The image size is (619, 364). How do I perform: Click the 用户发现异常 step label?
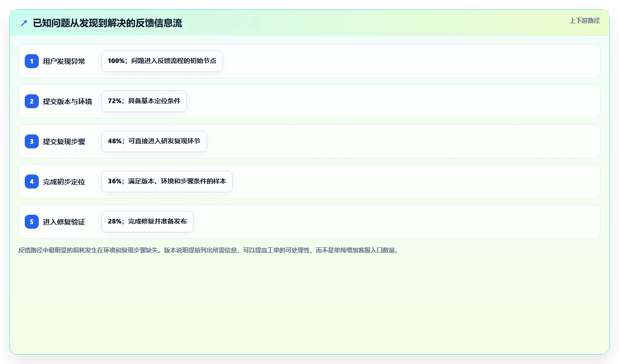tap(64, 61)
